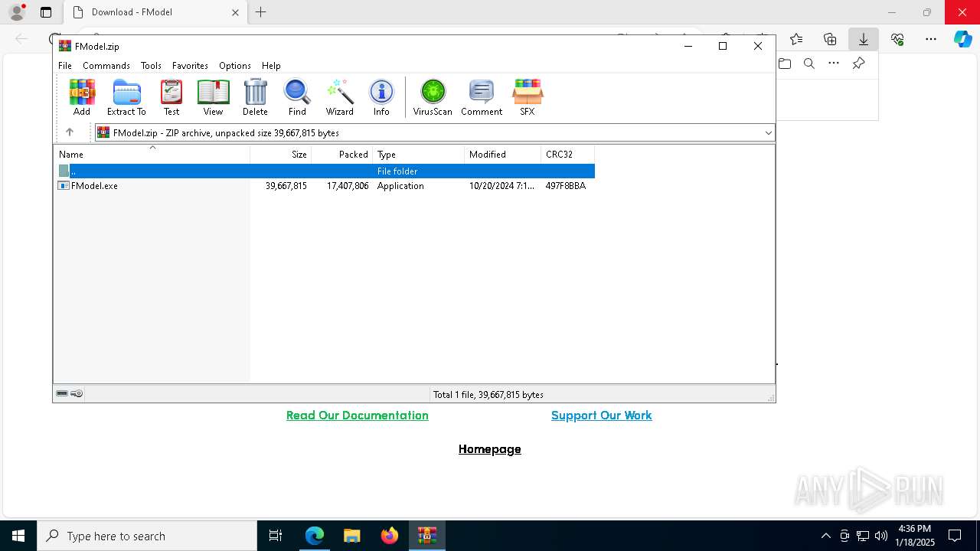Open the Help menu

271,66
